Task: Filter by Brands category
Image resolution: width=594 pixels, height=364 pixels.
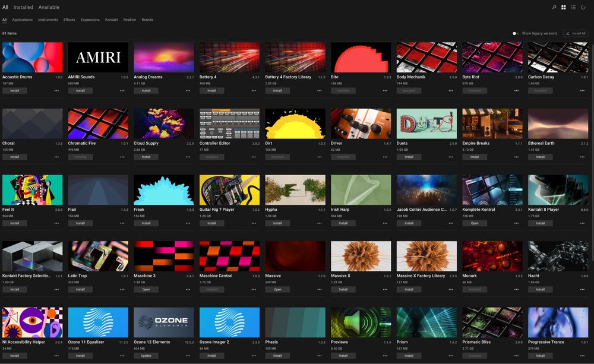Action: pyautogui.click(x=147, y=20)
